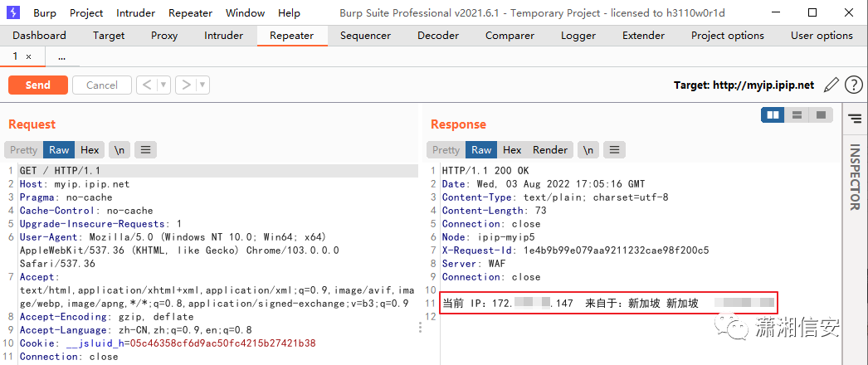The width and height of the screenshot is (868, 365).
Task: Switch Response view to Render
Action: tap(549, 150)
